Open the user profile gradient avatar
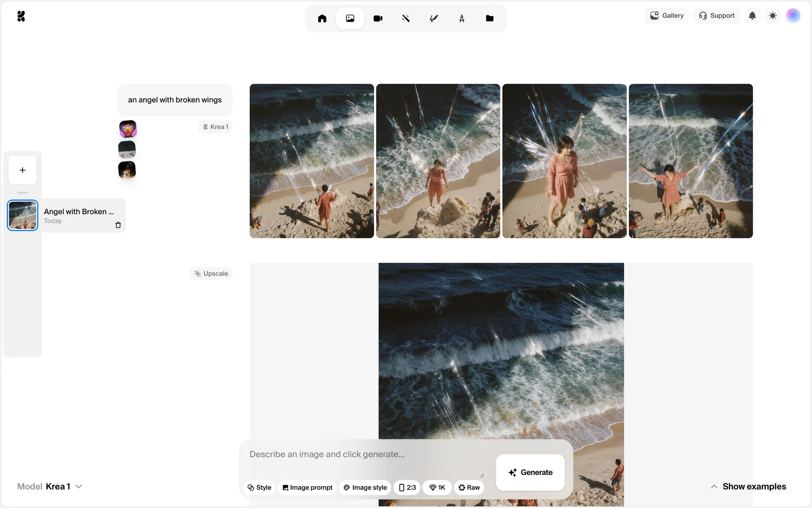This screenshot has height=508, width=812. 793,16
